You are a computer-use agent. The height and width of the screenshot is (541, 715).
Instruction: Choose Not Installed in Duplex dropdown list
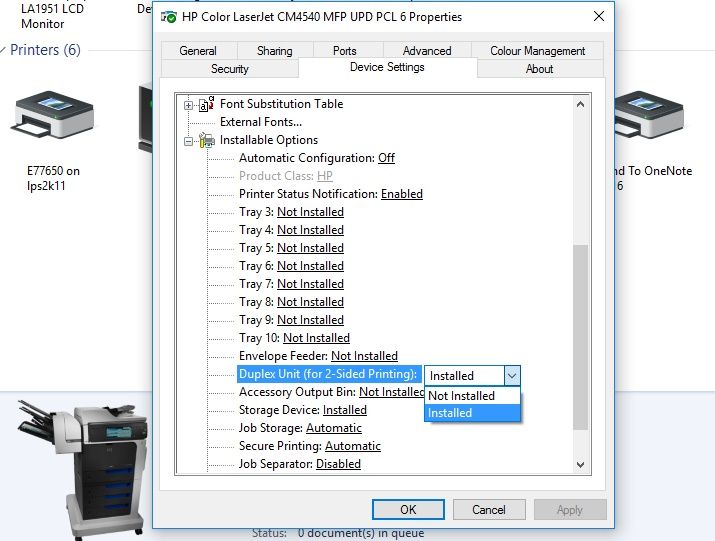(x=472, y=396)
